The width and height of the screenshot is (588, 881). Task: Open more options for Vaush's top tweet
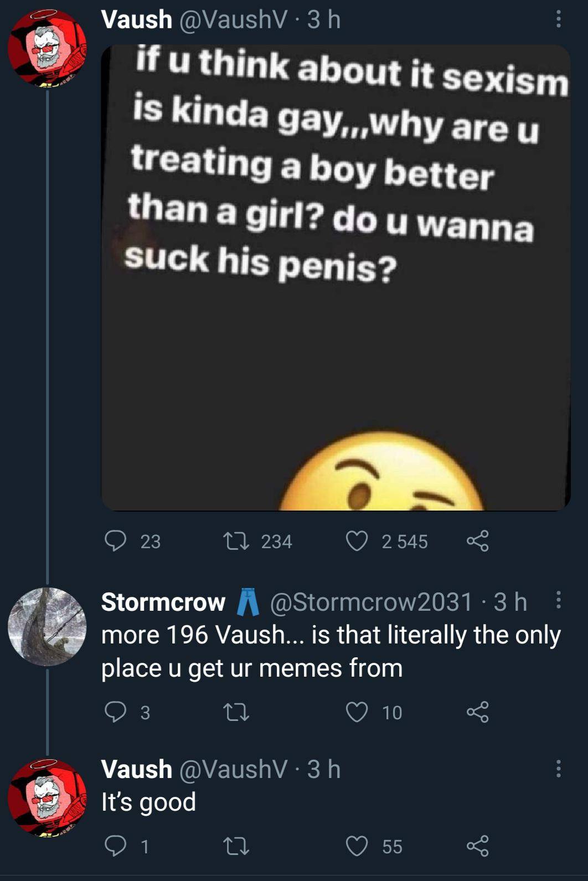click(558, 20)
